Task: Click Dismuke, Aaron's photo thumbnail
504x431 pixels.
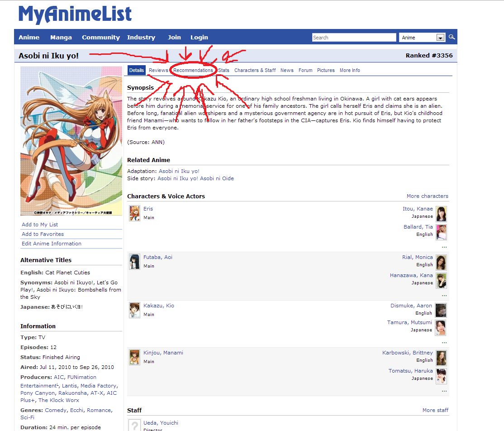Action: click(441, 311)
